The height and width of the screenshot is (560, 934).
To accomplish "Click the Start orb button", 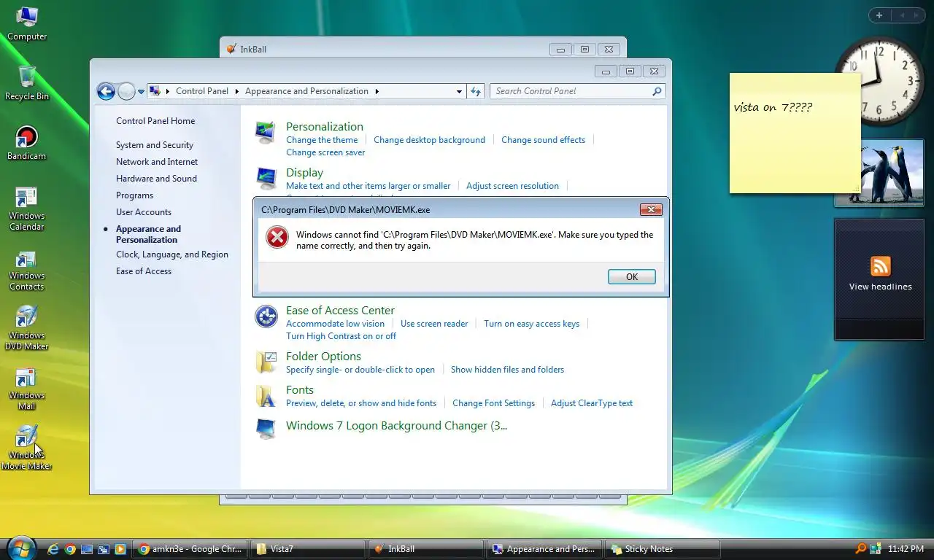I will coord(20,548).
